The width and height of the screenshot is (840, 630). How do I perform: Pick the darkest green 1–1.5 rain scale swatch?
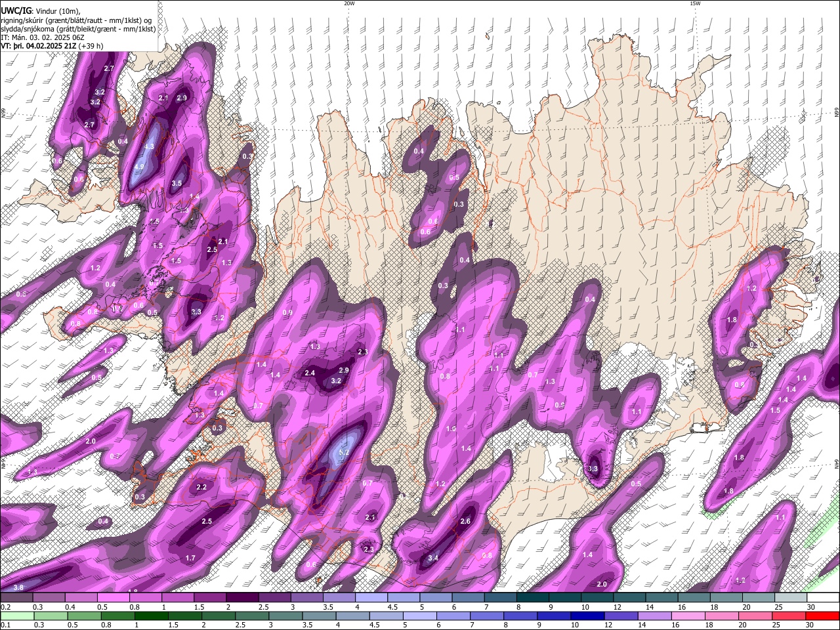(x=152, y=616)
